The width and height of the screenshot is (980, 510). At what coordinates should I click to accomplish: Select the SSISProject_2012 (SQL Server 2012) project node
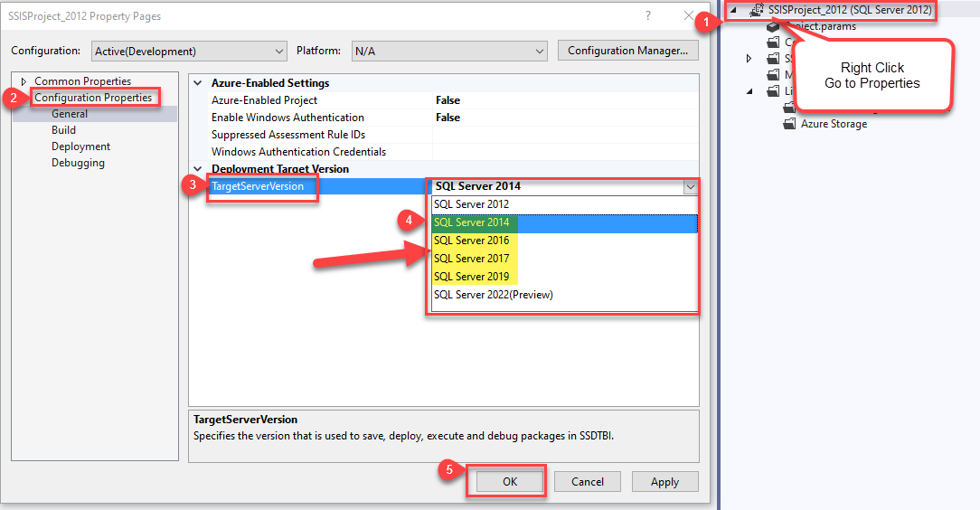tap(850, 9)
